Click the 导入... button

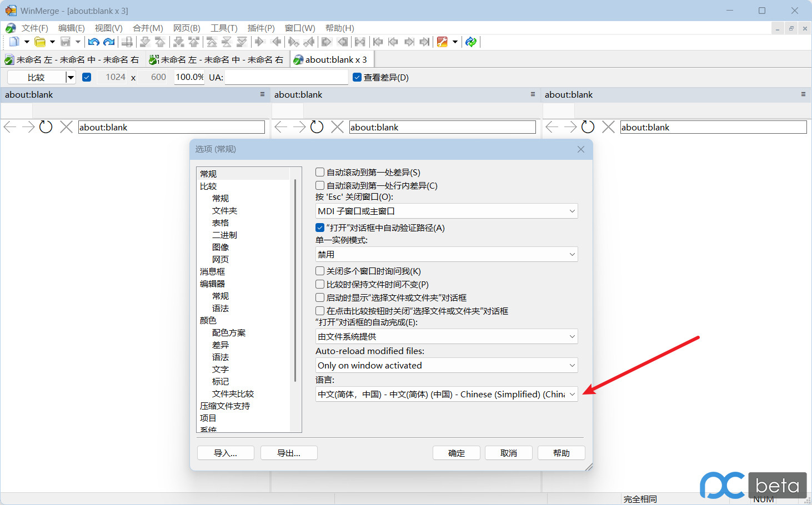point(225,453)
